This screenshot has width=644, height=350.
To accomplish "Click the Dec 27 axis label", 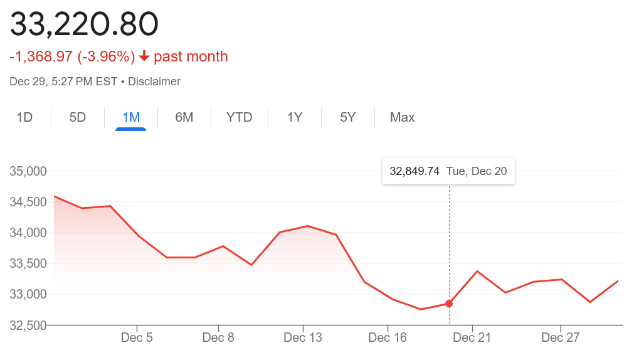I will pos(561,337).
